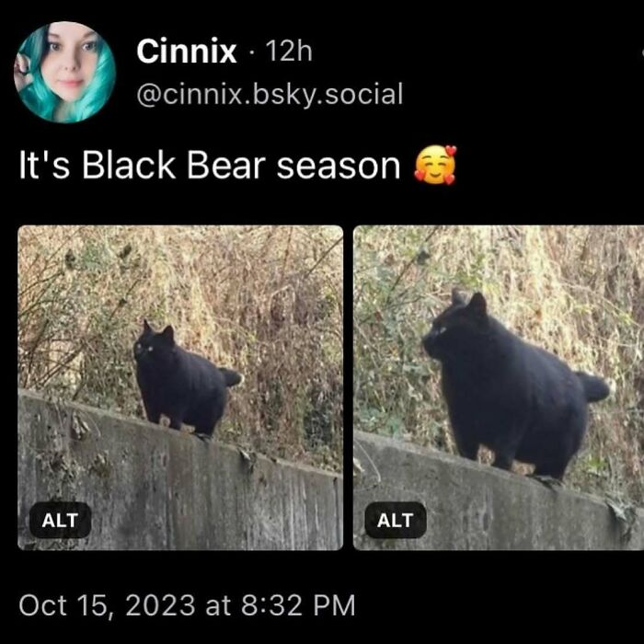Show ALT text on right cat photo
Screen dimensions: 644x644
pos(395,521)
